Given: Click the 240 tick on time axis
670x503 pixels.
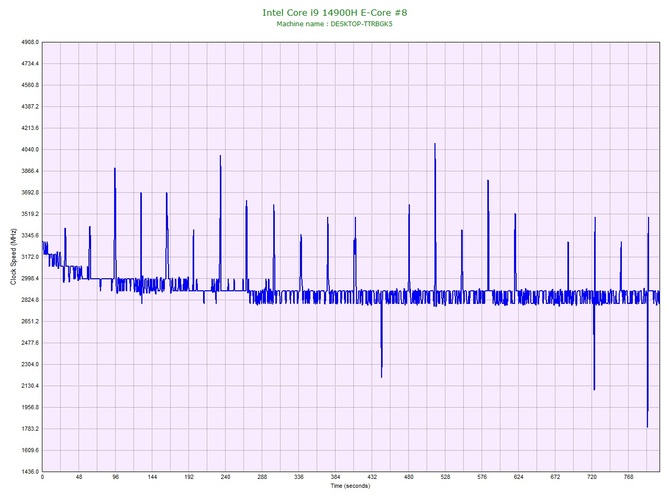Looking at the screenshot, I should click(226, 477).
